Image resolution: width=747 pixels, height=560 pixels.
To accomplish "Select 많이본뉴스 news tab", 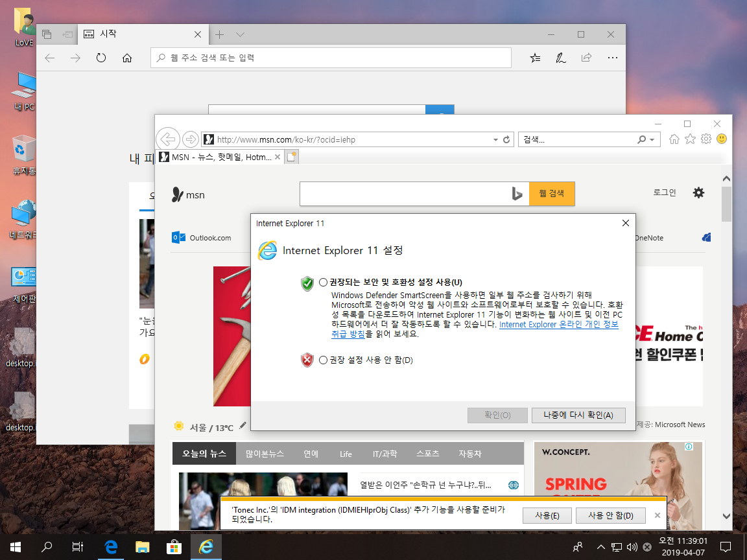I will tap(265, 454).
